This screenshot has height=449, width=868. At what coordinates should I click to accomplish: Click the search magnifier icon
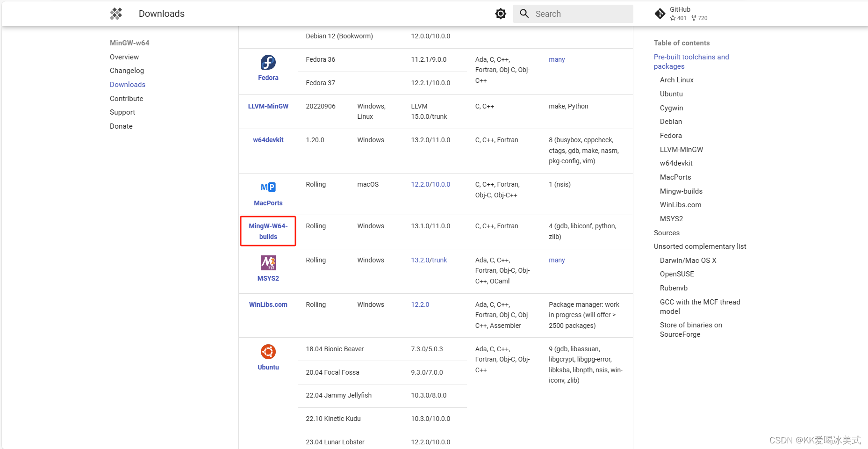(x=524, y=14)
